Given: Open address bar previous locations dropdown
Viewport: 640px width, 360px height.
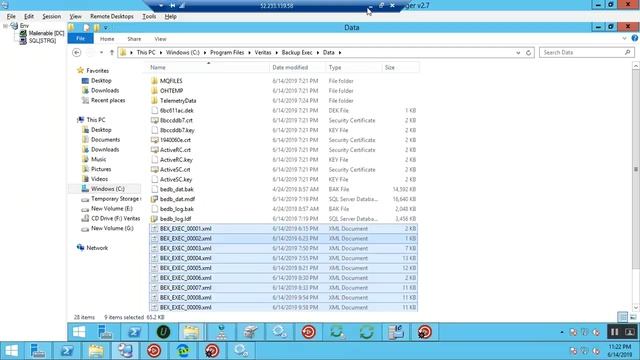Looking at the screenshot, I should 518,53.
